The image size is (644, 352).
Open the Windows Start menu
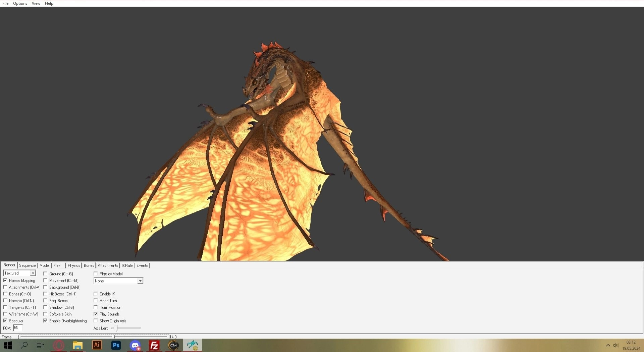[8, 345]
